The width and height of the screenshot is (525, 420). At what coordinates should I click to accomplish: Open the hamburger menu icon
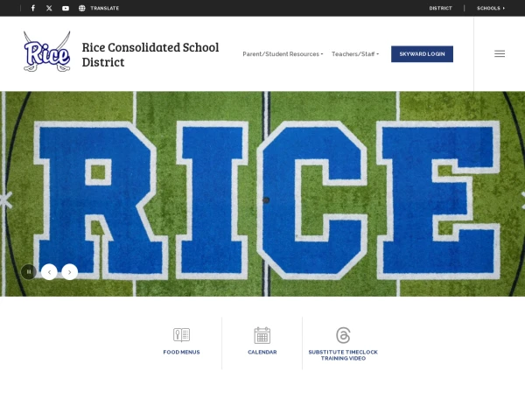pos(500,53)
